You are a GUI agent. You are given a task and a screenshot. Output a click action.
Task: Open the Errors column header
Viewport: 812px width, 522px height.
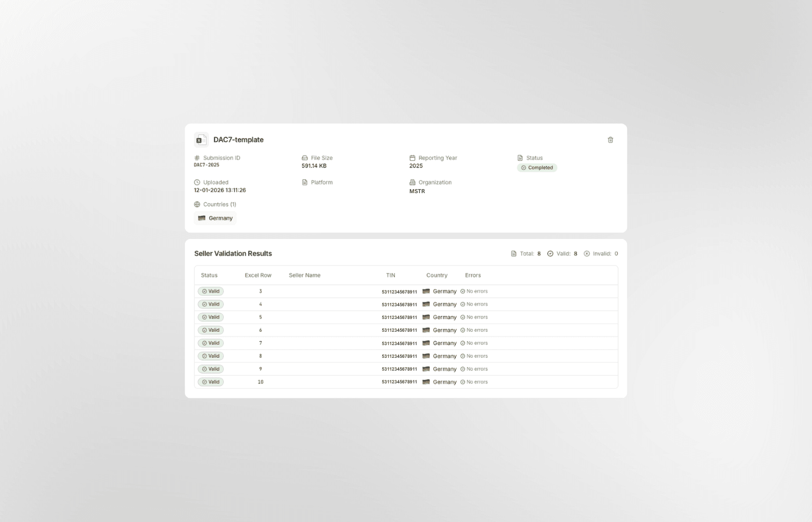point(473,275)
